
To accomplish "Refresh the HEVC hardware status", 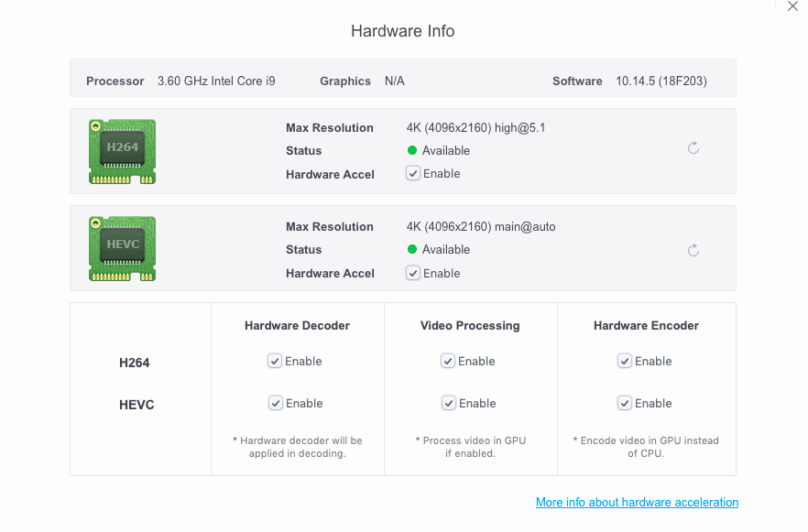I will click(693, 251).
